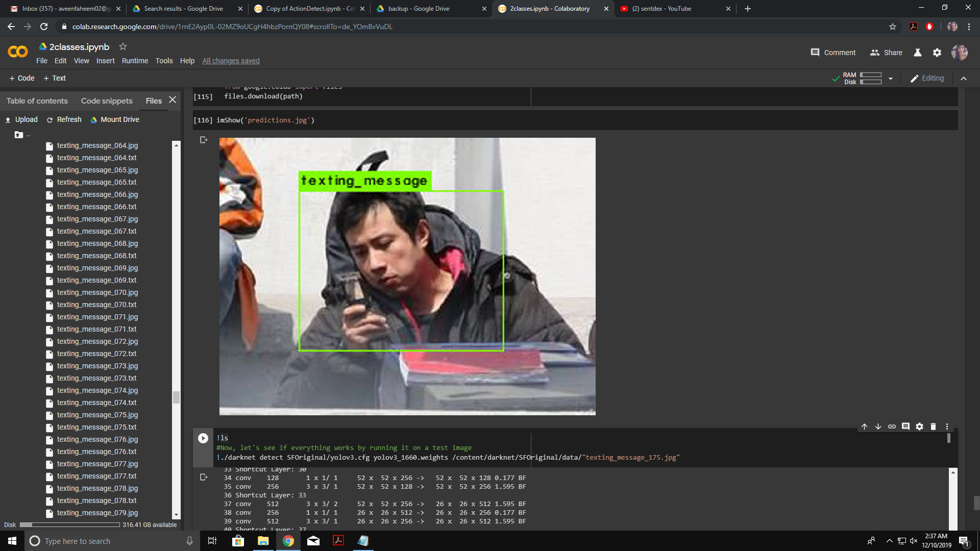Delete cell using the trash icon
Viewport: 980px width, 551px height.
pyautogui.click(x=933, y=427)
